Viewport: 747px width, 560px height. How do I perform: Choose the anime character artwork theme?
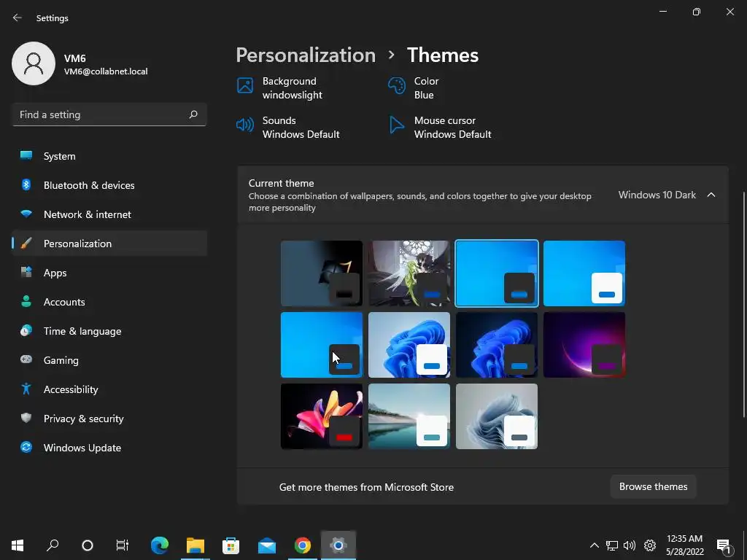click(x=409, y=273)
